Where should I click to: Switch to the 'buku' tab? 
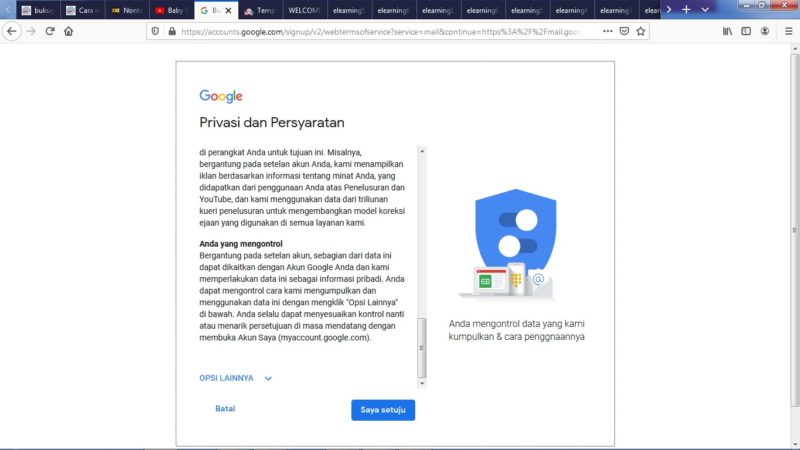[x=38, y=10]
